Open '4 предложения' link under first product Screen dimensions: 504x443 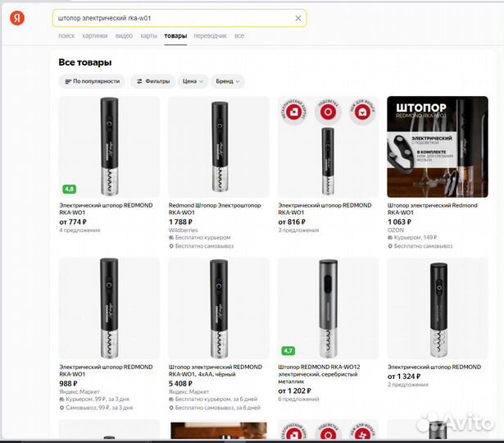pyautogui.click(x=79, y=231)
